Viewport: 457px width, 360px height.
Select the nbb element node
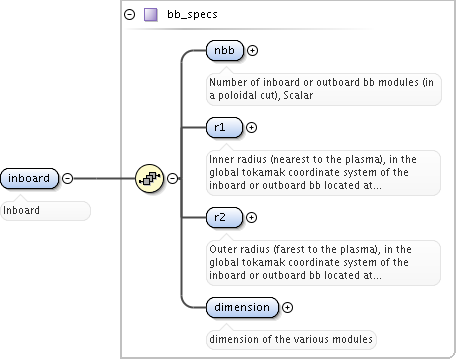(x=225, y=50)
